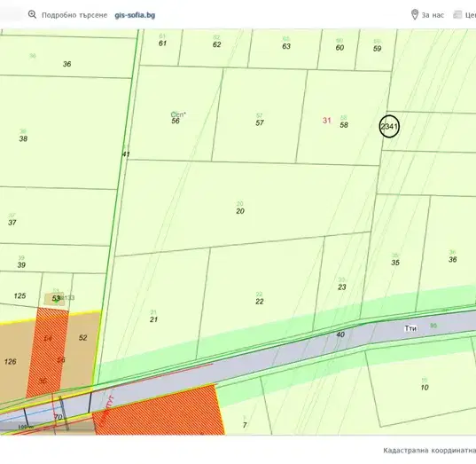Open the gis-sofia.bg link
Image resolution: width=476 pixels, height=464 pixels.
pyautogui.click(x=135, y=15)
